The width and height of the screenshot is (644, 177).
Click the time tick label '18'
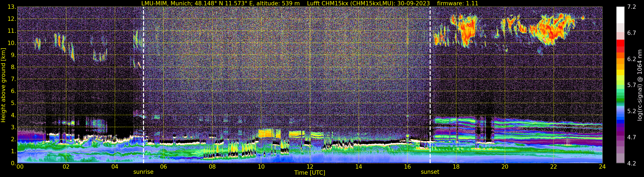[x=456, y=167]
